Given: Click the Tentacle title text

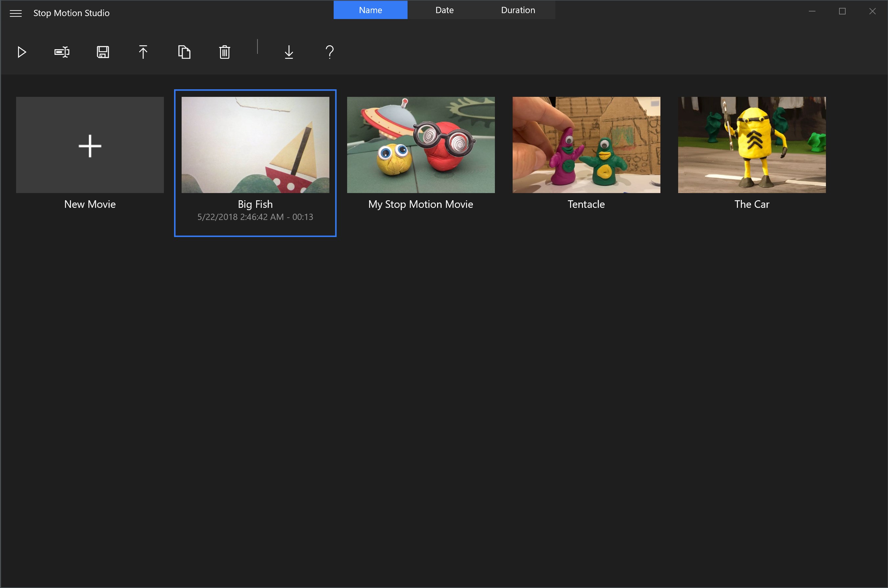Looking at the screenshot, I should (x=586, y=205).
